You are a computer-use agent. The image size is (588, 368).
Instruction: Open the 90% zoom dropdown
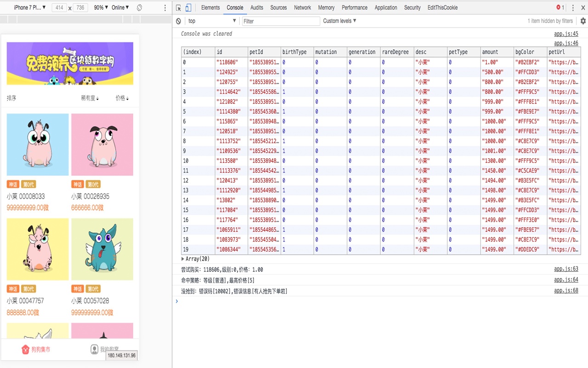(101, 8)
